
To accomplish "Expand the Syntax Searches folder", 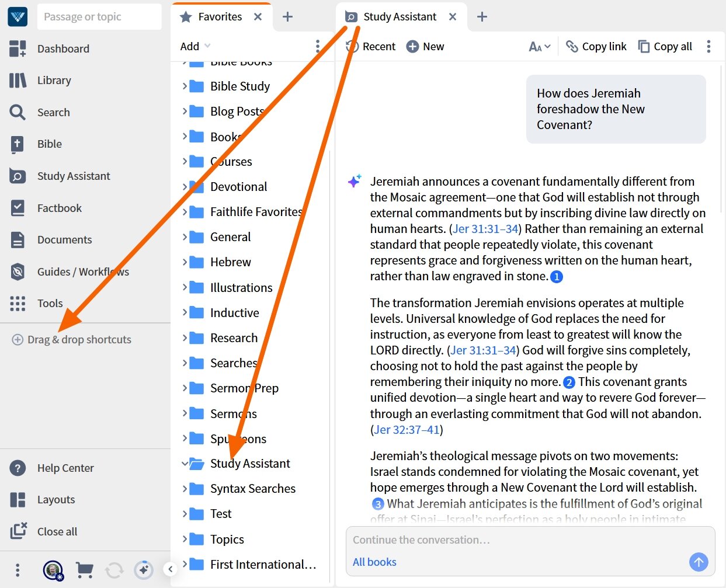I will click(185, 488).
